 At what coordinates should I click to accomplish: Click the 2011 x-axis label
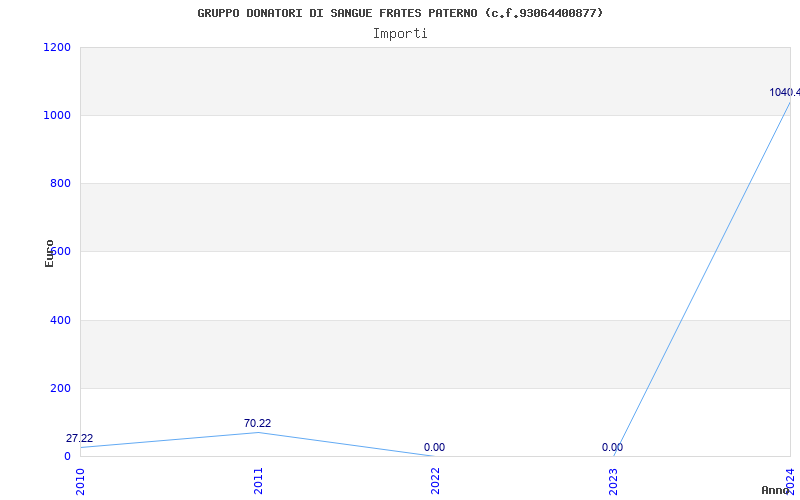[258, 481]
